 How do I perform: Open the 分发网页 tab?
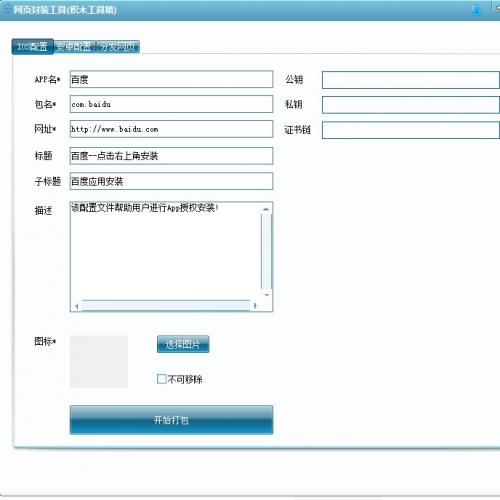(x=117, y=47)
